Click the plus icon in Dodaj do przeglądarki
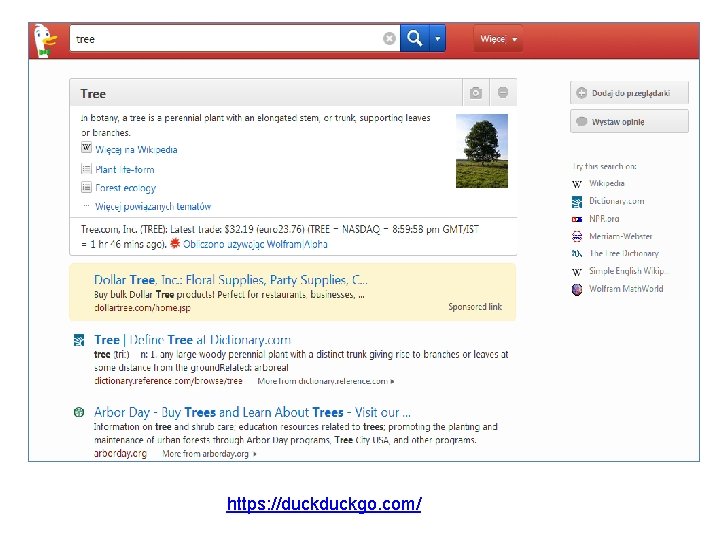Screen dimensions: 720x540 (x=581, y=93)
